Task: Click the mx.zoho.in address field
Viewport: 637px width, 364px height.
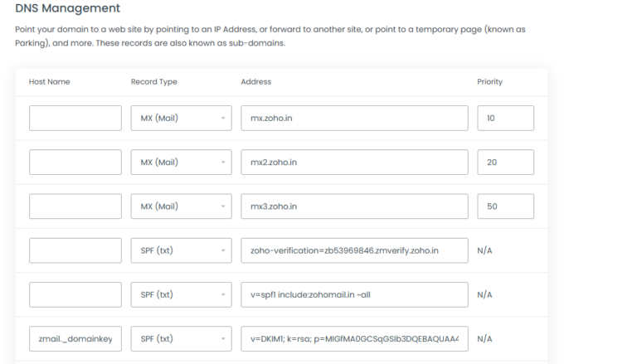Action: [354, 118]
